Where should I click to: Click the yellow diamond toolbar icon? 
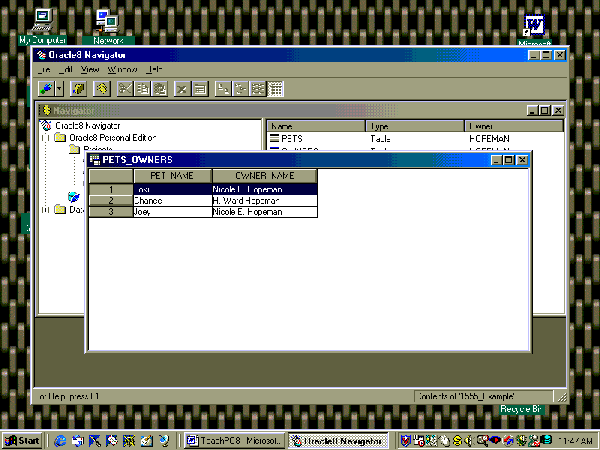pyautogui.click(x=101, y=89)
